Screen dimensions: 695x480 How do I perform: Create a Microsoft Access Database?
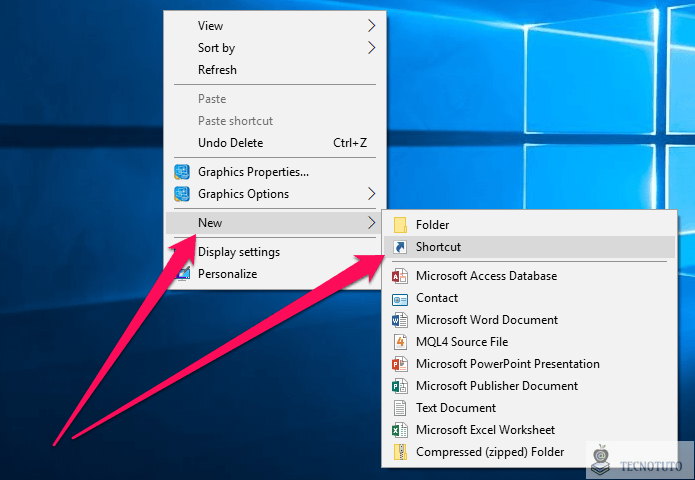[x=529, y=276]
